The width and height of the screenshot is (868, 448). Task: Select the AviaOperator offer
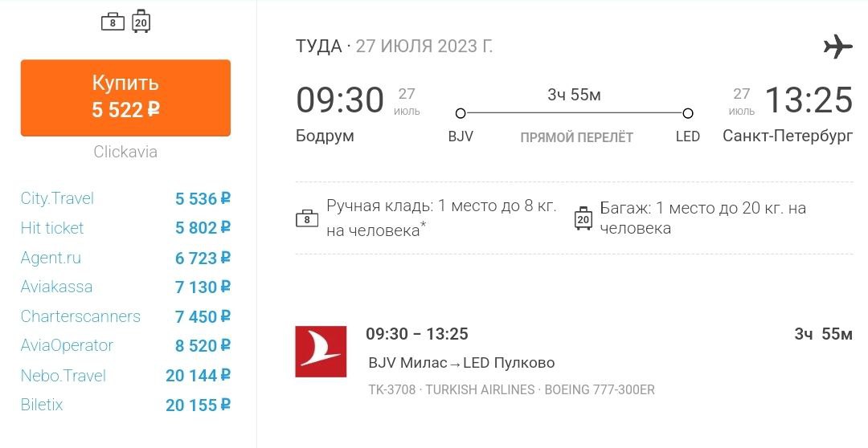coord(67,345)
